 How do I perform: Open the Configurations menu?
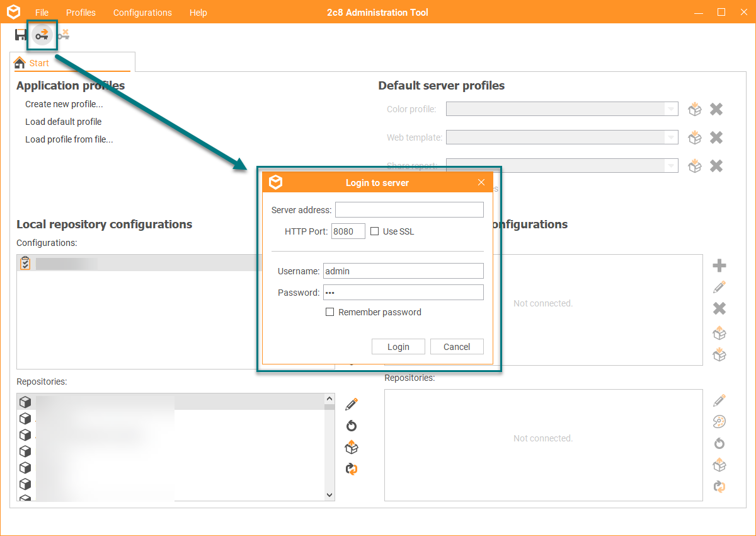pyautogui.click(x=142, y=13)
